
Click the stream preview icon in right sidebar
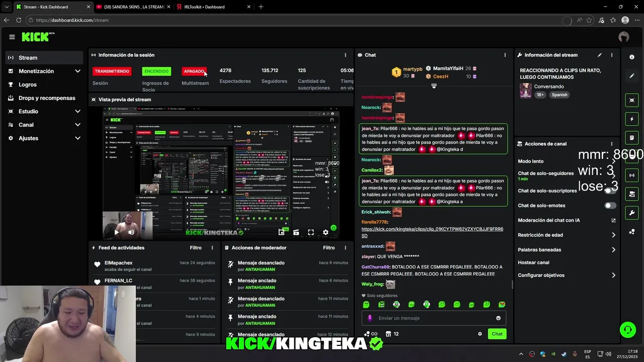point(632,101)
